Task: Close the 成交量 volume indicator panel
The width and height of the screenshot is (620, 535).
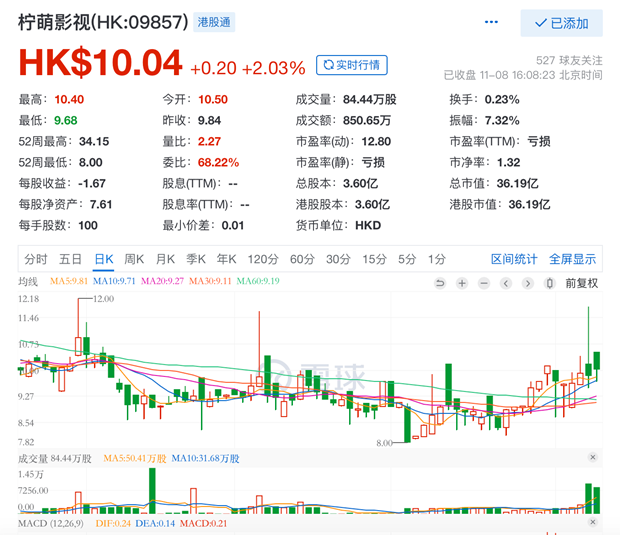Action: click(x=592, y=457)
